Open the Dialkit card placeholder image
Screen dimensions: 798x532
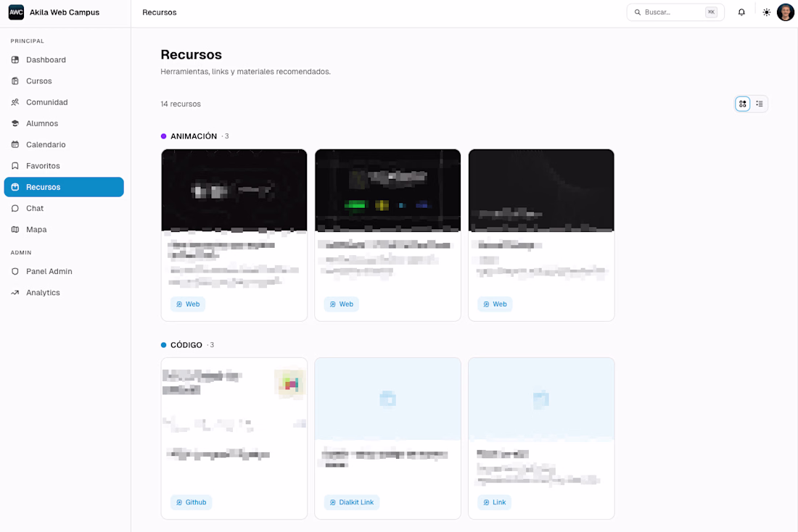388,399
